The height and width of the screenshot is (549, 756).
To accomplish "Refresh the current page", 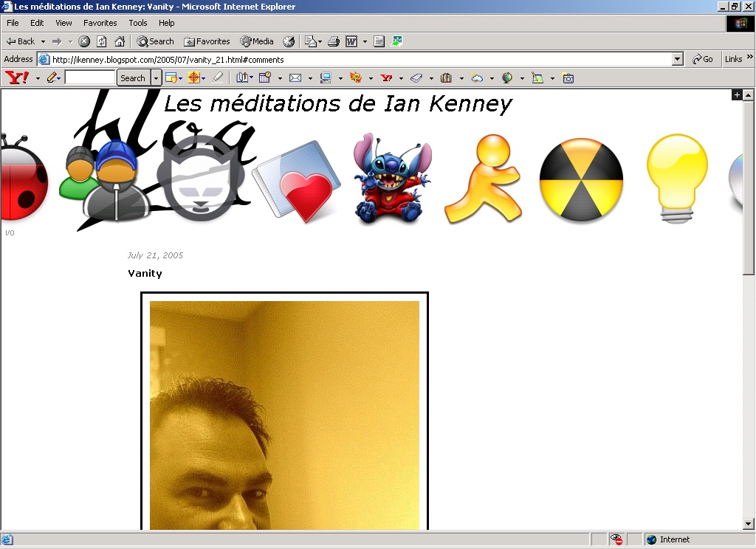I will coord(102,41).
